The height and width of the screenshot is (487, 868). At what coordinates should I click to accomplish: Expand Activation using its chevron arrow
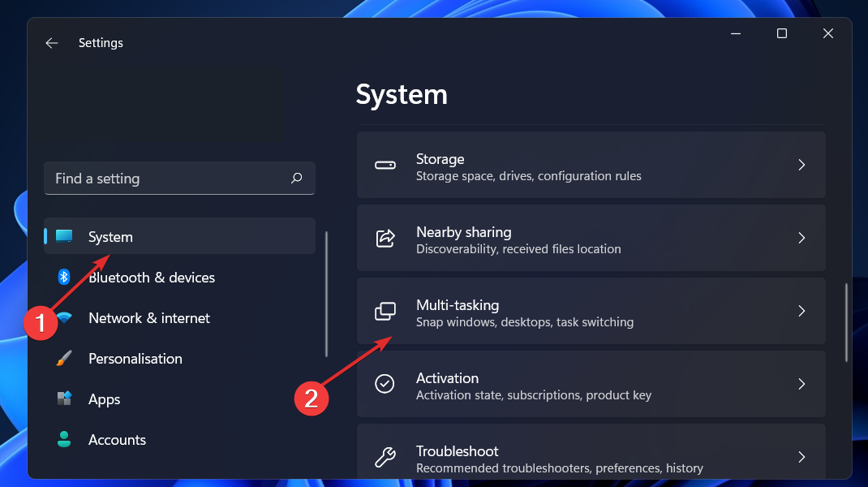tap(801, 384)
